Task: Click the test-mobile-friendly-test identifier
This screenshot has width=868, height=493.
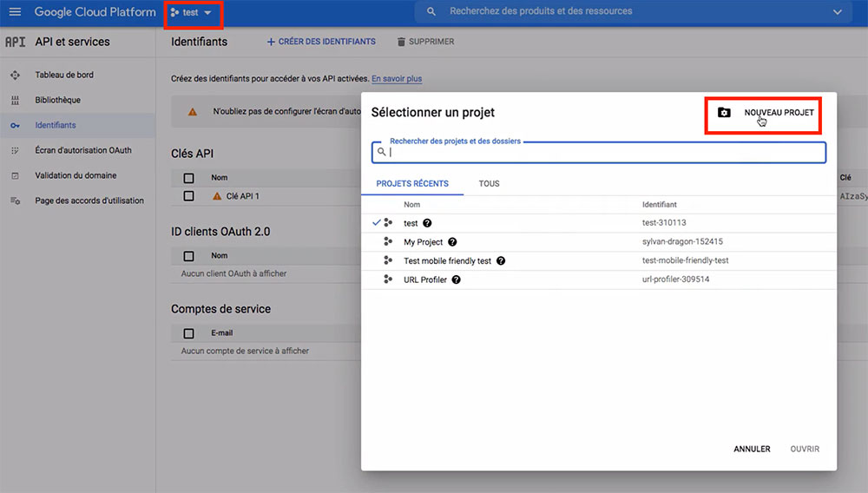Action: click(x=686, y=260)
